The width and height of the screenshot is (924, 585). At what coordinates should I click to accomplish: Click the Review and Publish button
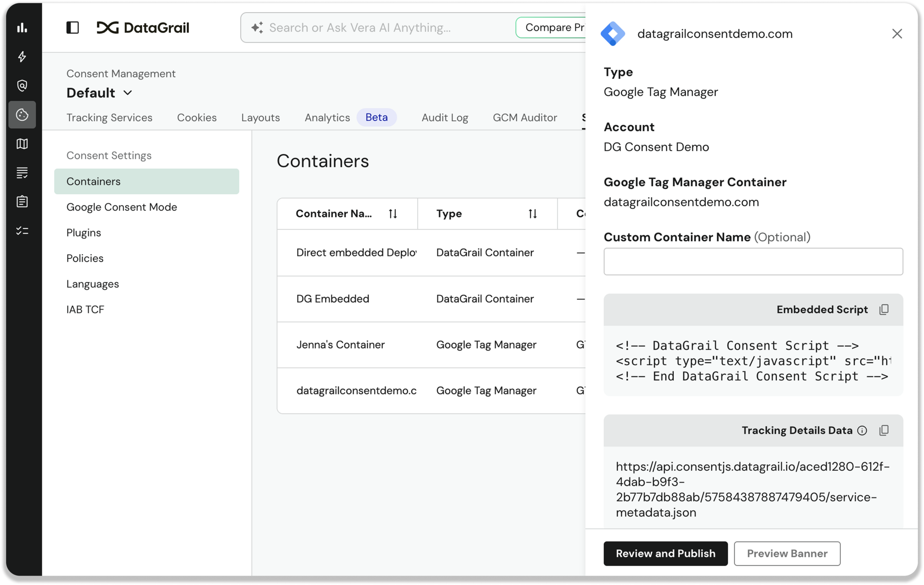(665, 554)
